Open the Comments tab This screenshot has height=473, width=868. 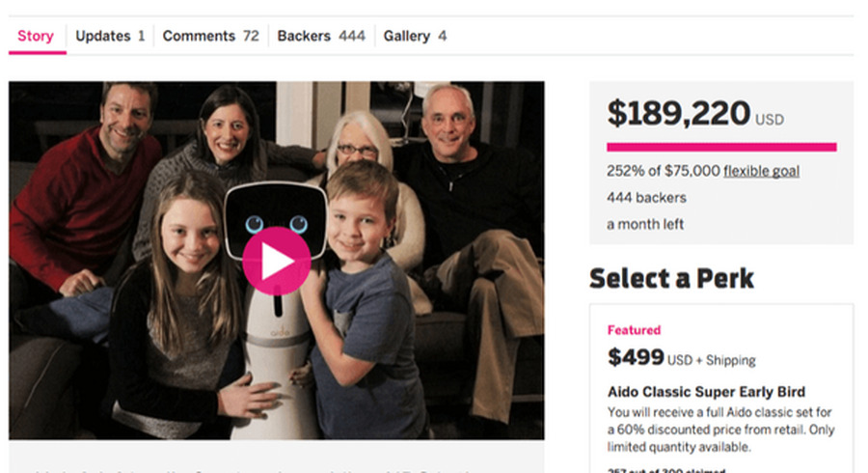210,37
